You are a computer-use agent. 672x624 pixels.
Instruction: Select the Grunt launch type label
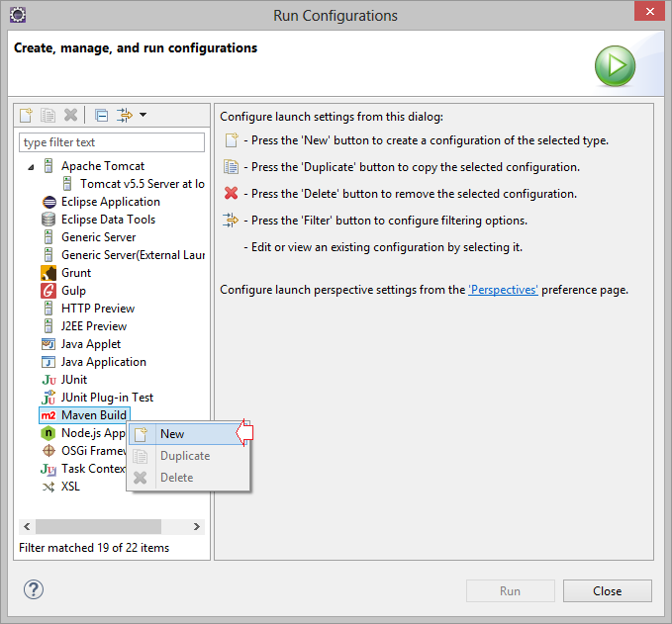coord(76,273)
